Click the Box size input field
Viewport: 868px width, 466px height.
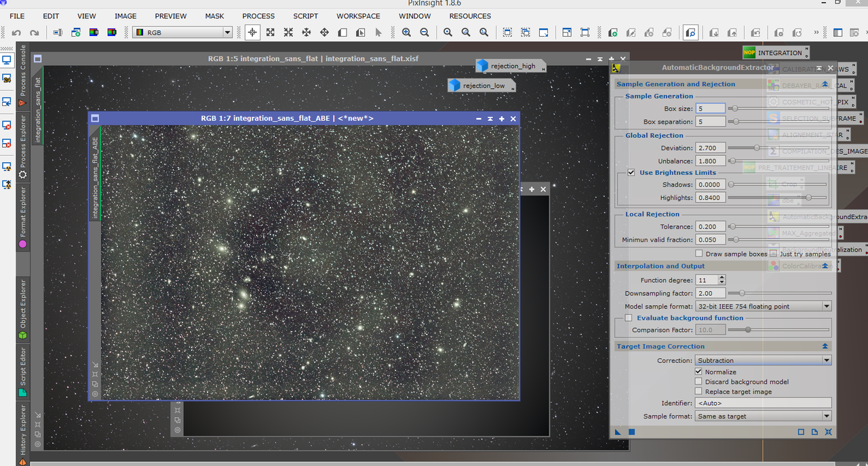(x=711, y=109)
